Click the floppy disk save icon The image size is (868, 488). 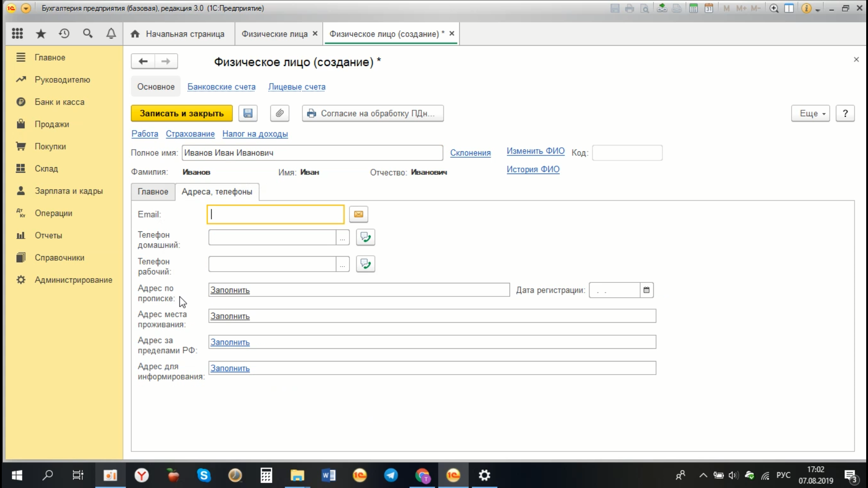click(248, 113)
